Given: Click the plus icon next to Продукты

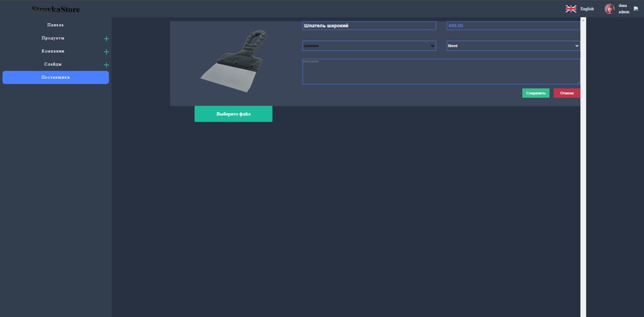Looking at the screenshot, I should [106, 39].
